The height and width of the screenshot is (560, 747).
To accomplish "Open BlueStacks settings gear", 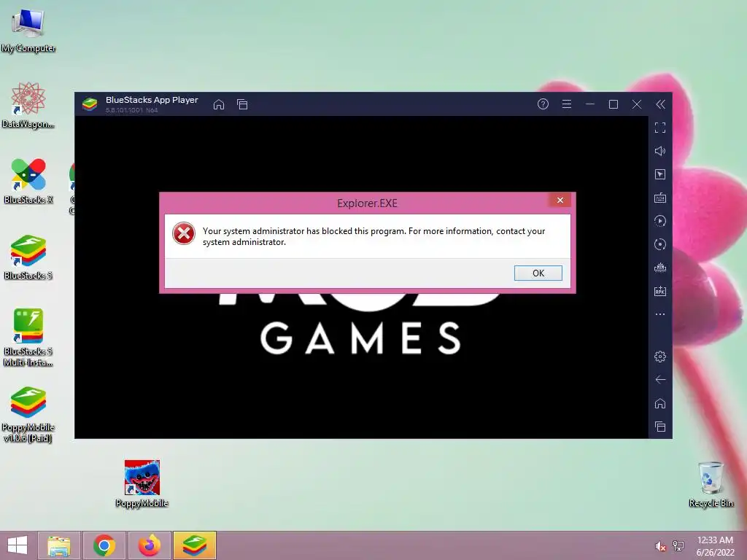I will [659, 356].
